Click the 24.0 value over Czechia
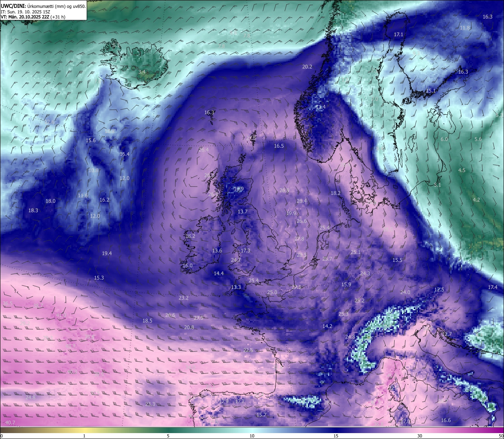 [405, 292]
